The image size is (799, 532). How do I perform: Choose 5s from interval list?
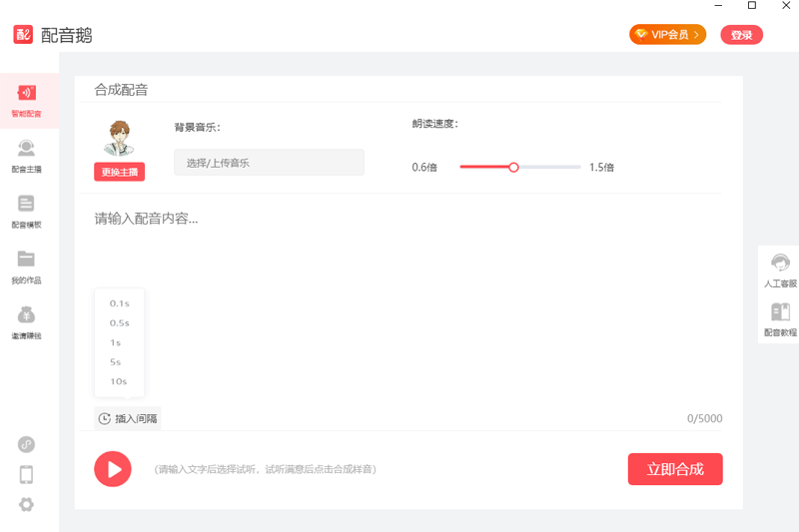click(116, 361)
